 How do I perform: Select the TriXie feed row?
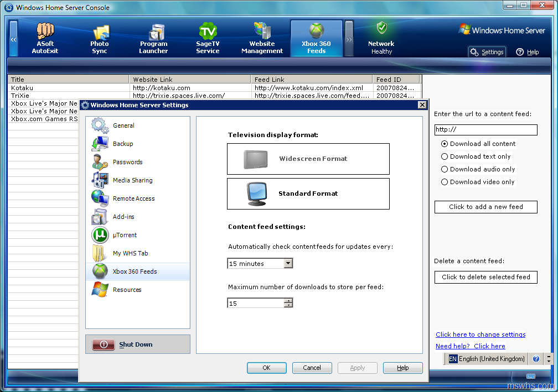(214, 96)
